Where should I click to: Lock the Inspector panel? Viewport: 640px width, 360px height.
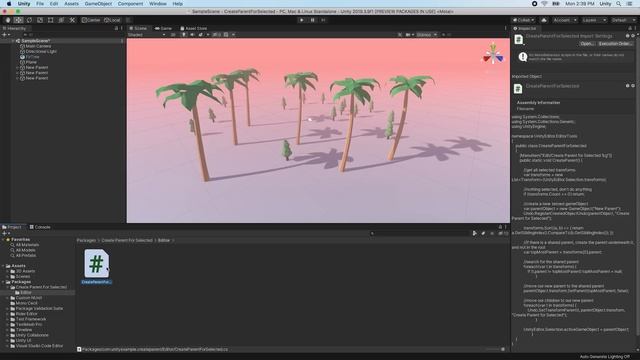point(630,29)
